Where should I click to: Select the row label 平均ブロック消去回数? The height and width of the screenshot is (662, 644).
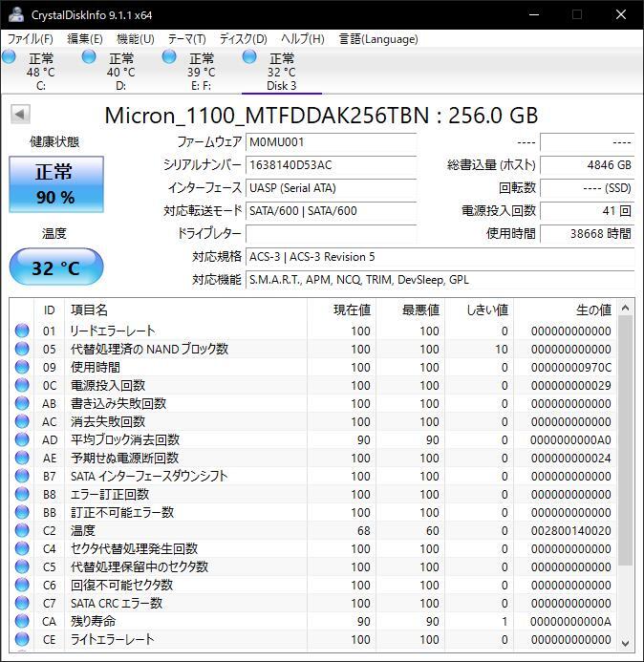[x=125, y=439]
